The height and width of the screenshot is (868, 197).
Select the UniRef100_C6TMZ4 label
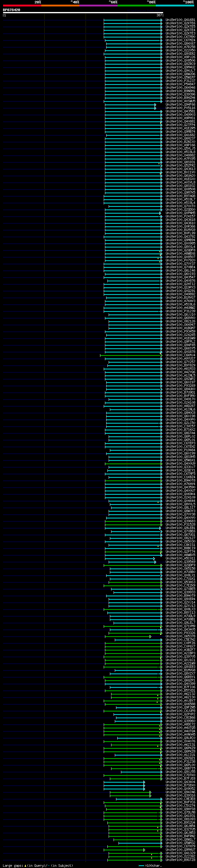[180, 40]
